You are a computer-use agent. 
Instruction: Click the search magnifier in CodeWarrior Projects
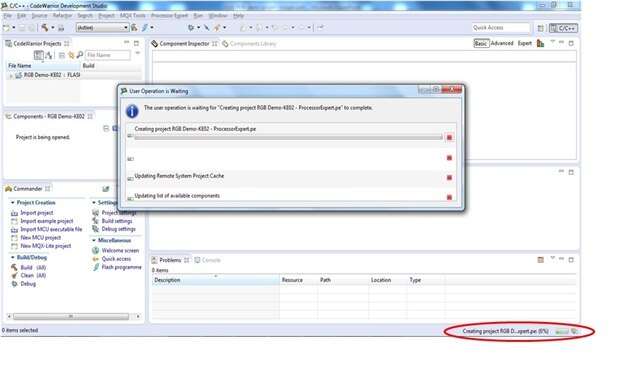pyautogui.click(x=80, y=55)
